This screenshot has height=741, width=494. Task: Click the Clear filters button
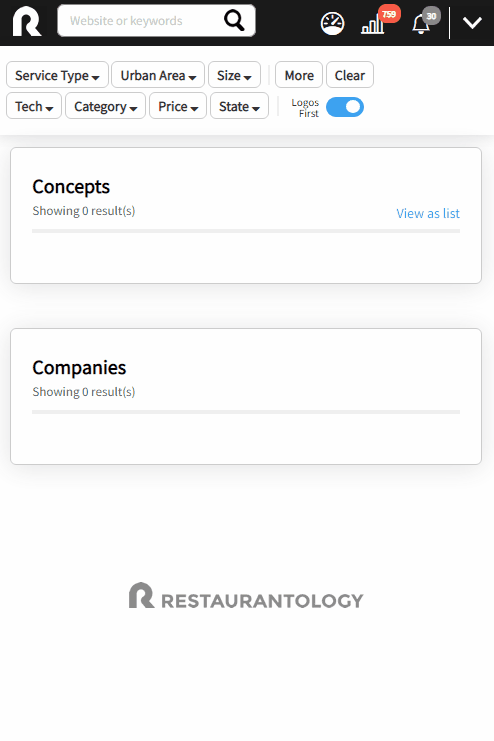point(350,75)
